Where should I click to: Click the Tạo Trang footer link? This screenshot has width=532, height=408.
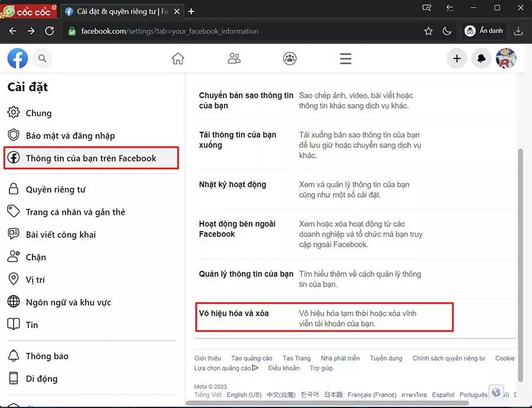click(297, 358)
